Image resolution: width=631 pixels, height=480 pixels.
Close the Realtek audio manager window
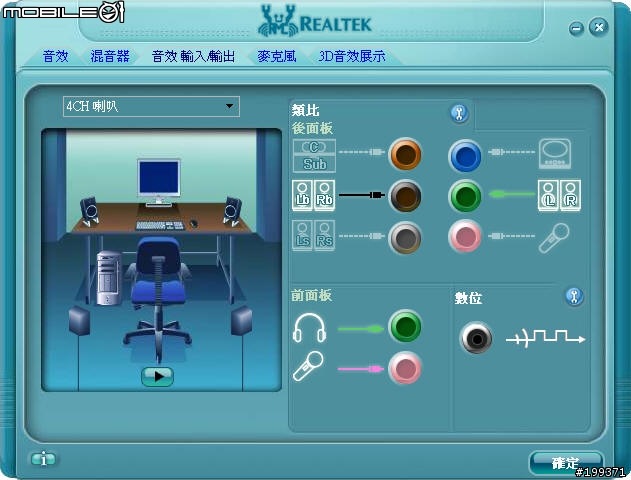coord(598,27)
